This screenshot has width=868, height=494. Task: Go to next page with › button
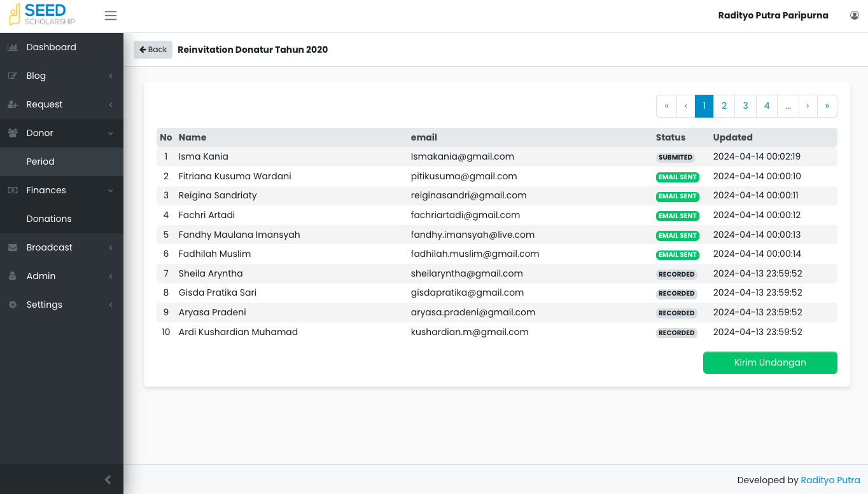(x=808, y=106)
